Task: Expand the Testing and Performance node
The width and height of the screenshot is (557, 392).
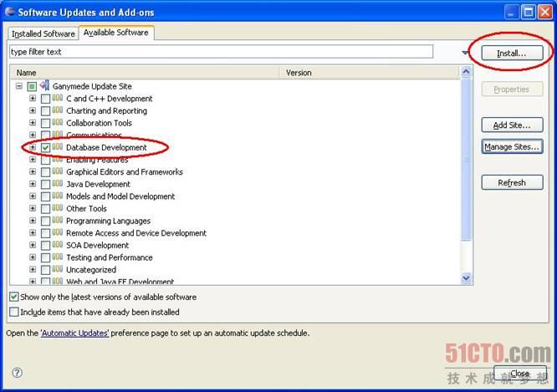Action: pos(33,257)
